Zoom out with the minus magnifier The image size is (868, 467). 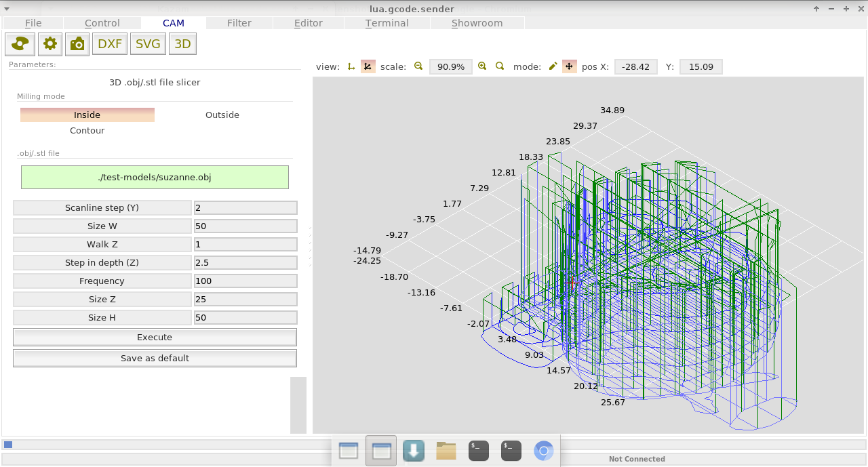coord(418,66)
